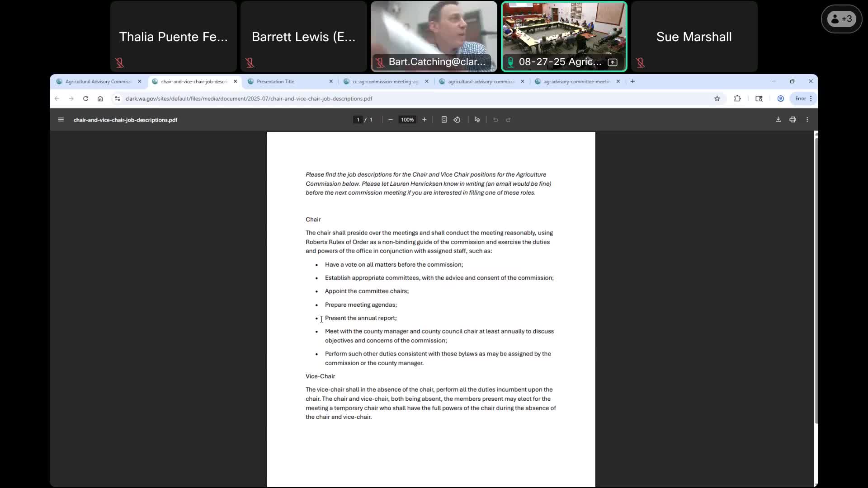Rotate the PDF page counterclockwise
Viewport: 868px width, 488px height.
457,120
